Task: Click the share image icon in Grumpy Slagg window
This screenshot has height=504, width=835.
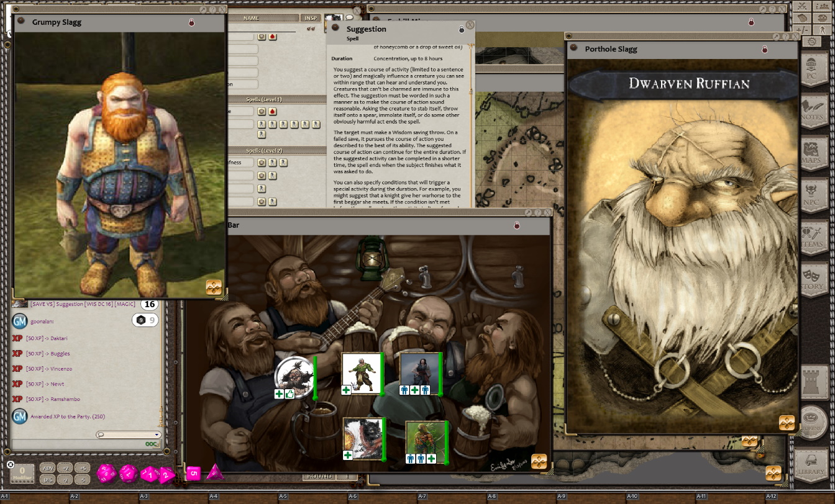Action: (x=214, y=287)
